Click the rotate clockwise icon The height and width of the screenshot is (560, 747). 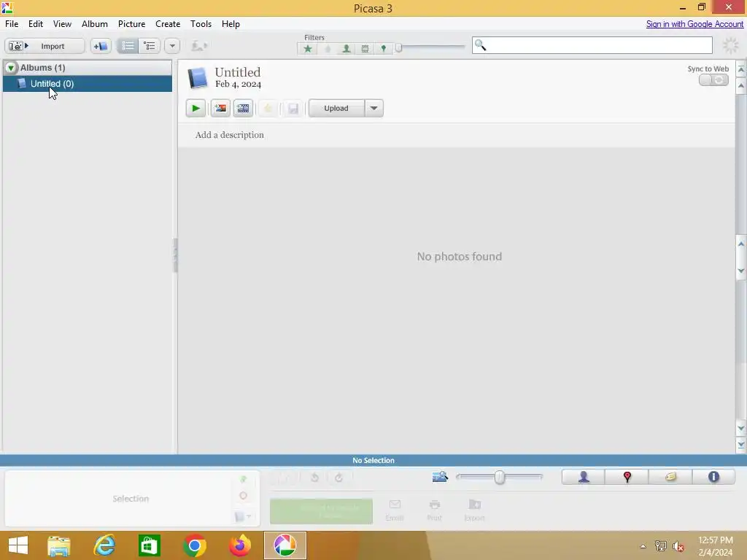338,478
